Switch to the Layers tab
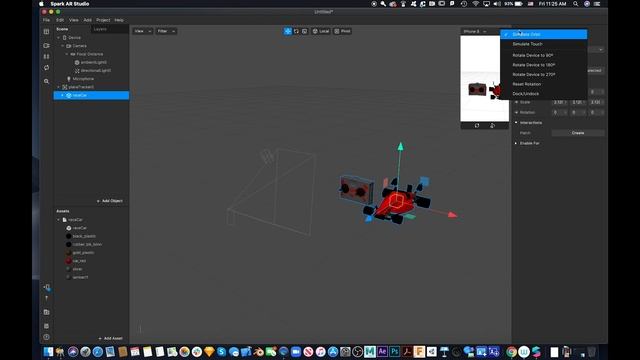Viewport: 640px width, 360px height. (100, 29)
